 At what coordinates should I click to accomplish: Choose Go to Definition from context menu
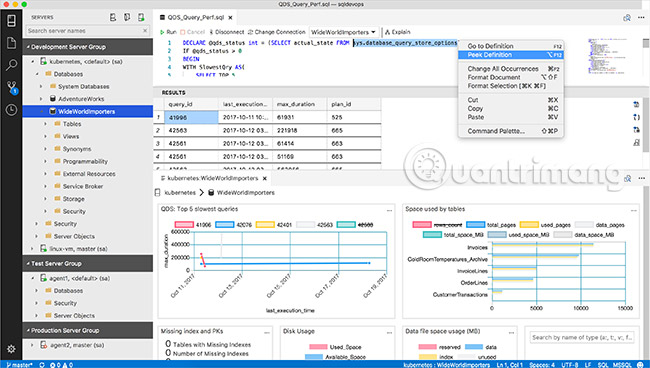tap(511, 46)
